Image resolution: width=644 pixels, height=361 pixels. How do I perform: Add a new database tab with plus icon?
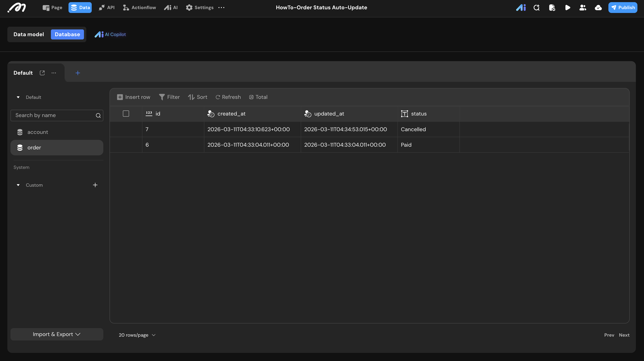[78, 73]
